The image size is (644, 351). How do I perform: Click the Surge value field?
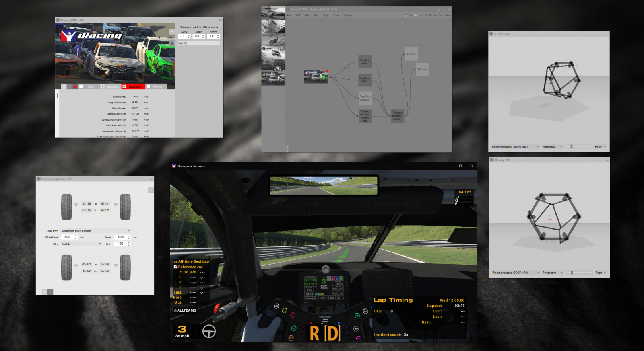[x=197, y=36]
